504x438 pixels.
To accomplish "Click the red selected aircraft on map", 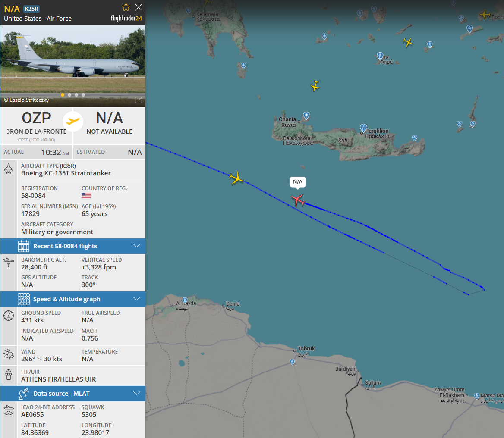I will 298,200.
